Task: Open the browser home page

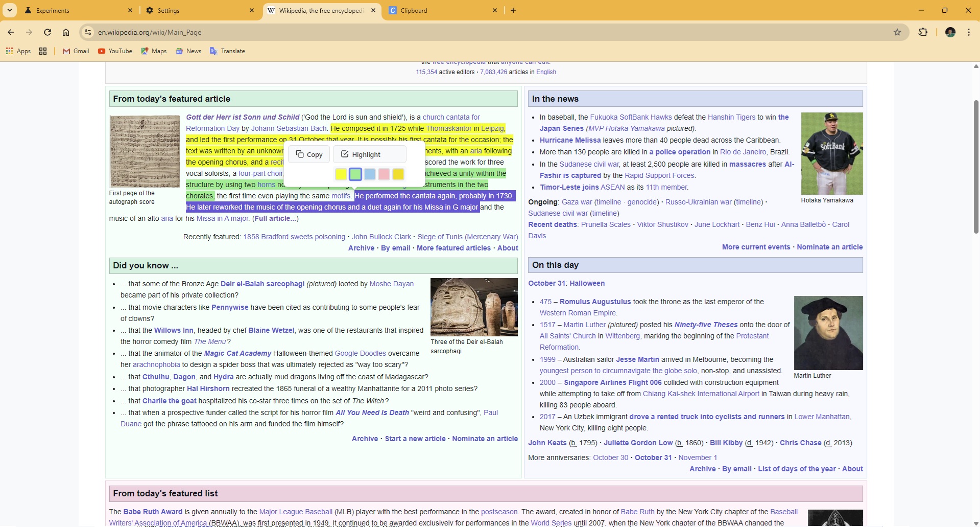Action: 66,32
